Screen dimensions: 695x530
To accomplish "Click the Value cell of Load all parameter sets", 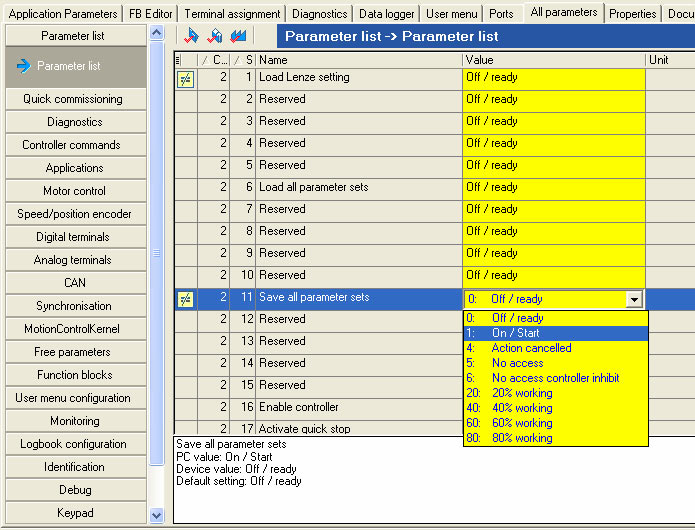I will click(x=553, y=188).
